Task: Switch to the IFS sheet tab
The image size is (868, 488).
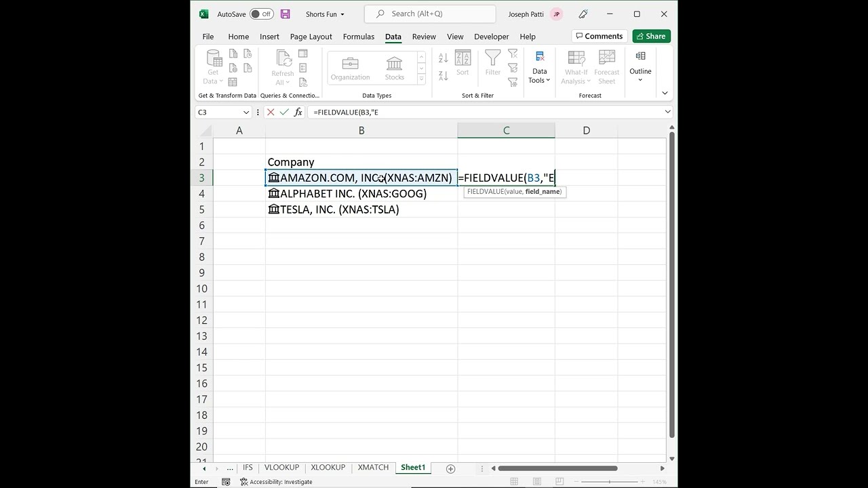Action: click(x=248, y=468)
